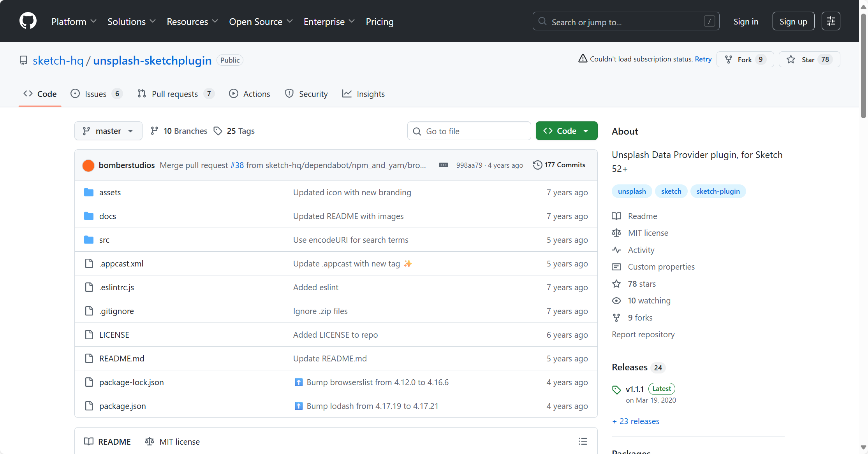Open the README outline list icon
The image size is (868, 454).
click(583, 441)
